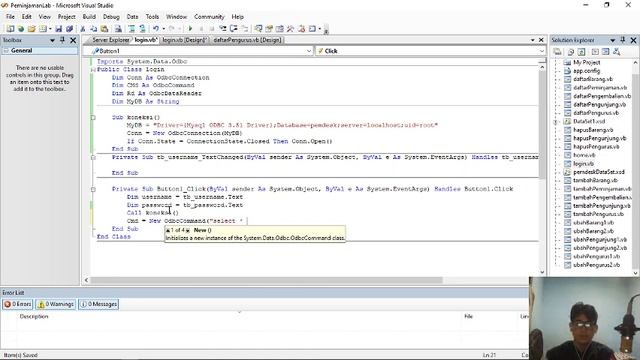Screen dimensions: 640x360
Task: Click Refresh icon in Solution Explorer
Action: point(582,52)
